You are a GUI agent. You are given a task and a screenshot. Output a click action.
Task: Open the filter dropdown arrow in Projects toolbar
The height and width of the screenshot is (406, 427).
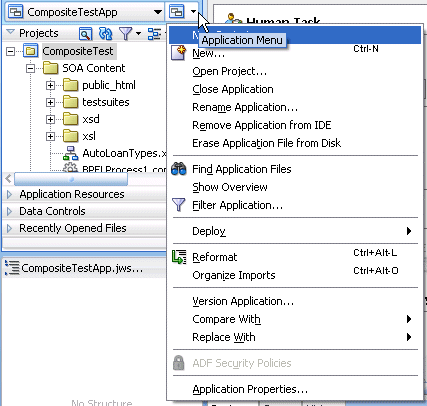pyautogui.click(x=138, y=33)
